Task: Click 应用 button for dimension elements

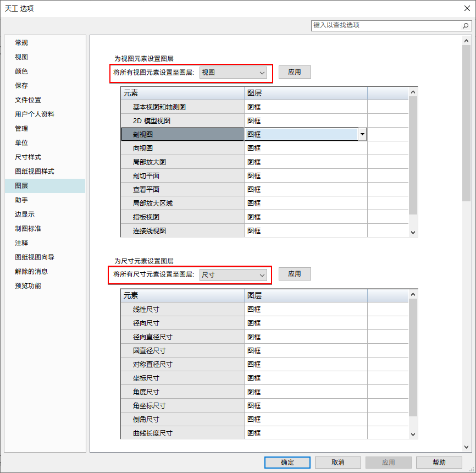Action: [295, 274]
